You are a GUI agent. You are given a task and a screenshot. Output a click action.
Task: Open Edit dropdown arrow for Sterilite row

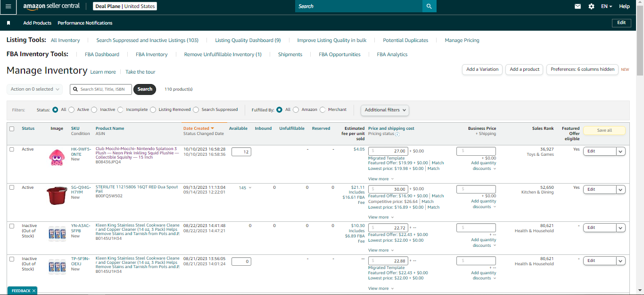point(621,189)
